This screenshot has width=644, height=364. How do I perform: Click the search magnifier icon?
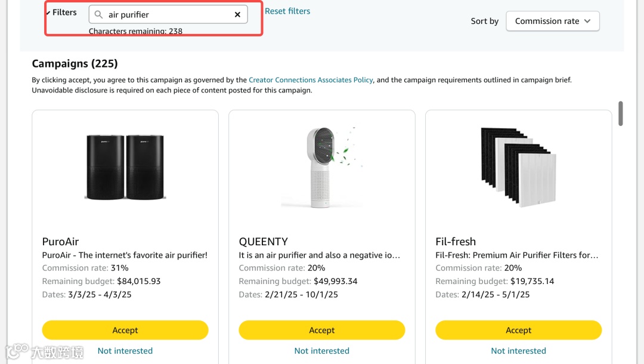(99, 15)
